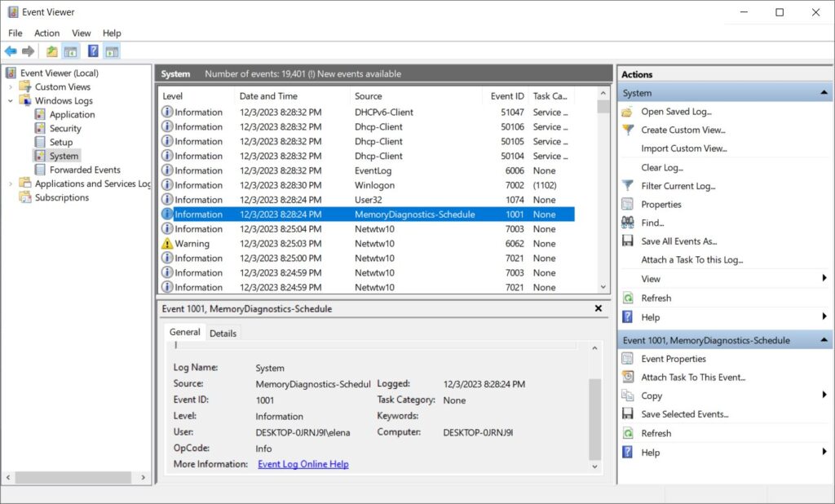Open the Event Log Online Help link

coord(303,464)
